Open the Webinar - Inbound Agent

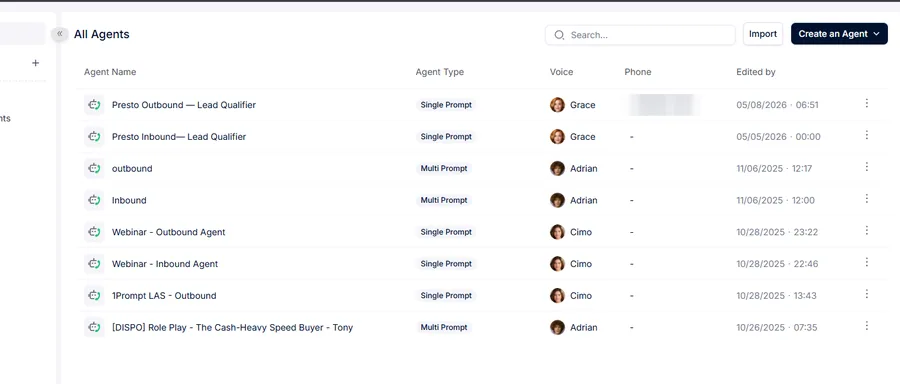(x=165, y=264)
